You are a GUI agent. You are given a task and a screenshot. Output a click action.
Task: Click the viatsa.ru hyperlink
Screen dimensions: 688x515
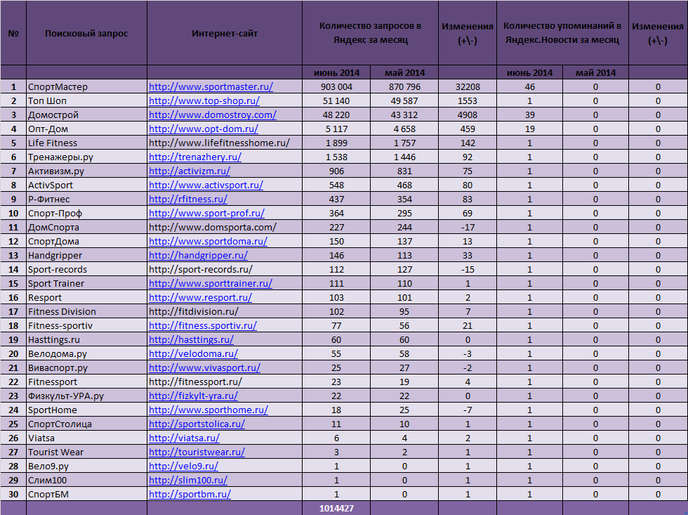[184, 438]
